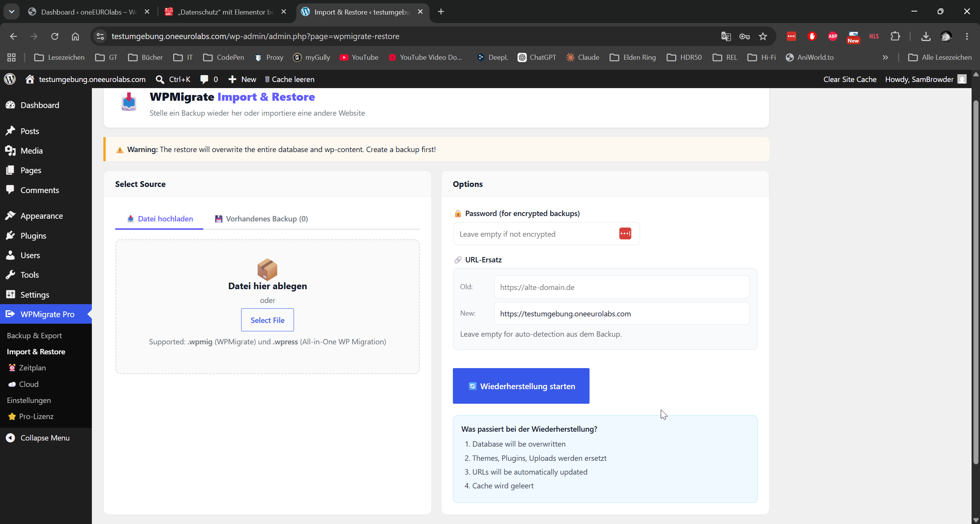The height and width of the screenshot is (524, 980).
Task: Switch to Vorhandenes Backup (0) tab
Action: pos(261,219)
